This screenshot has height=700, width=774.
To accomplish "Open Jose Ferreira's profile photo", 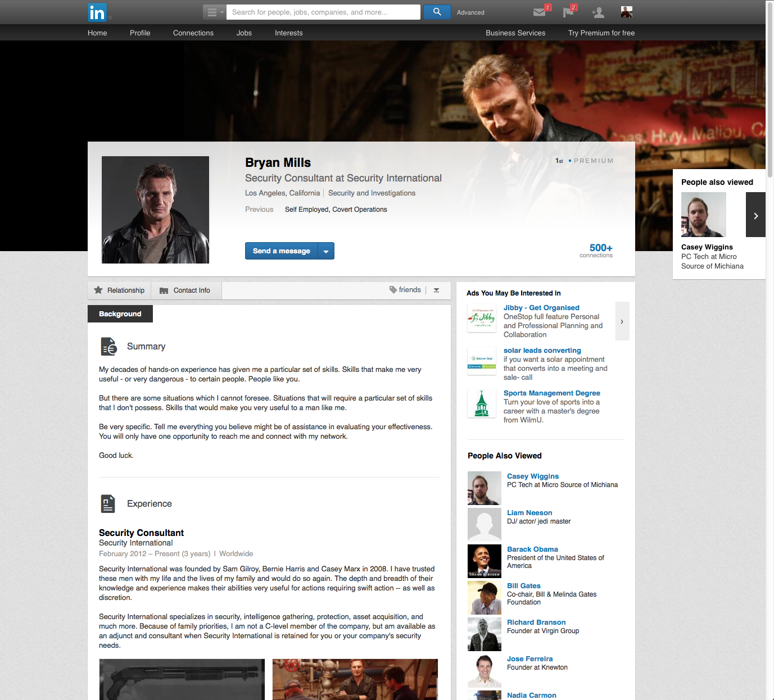I will pos(485,671).
